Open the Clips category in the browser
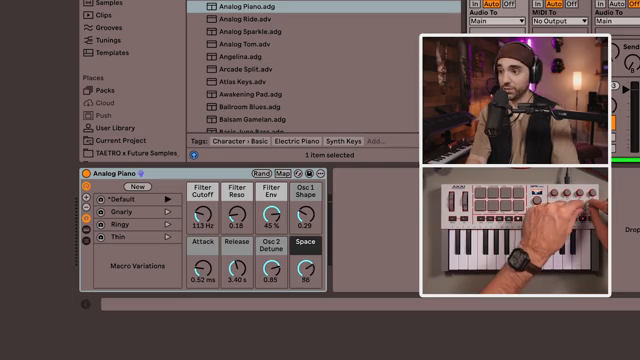Screen dimensions: 640x360 pos(104,15)
